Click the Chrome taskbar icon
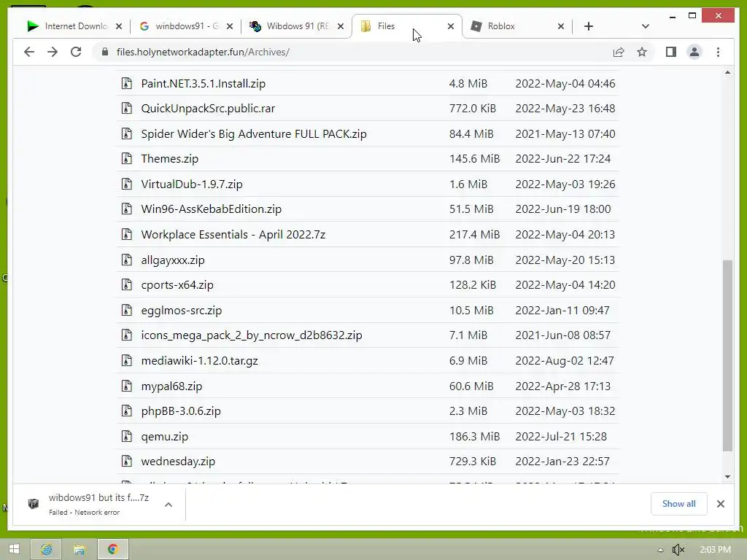This screenshot has height=560, width=747. click(x=112, y=549)
